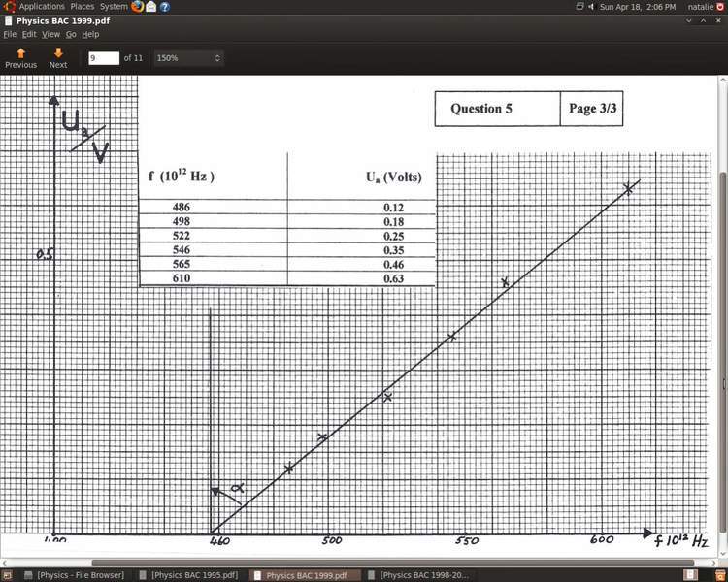Click the page number field showing 9
The height and width of the screenshot is (582, 728).
tap(104, 58)
